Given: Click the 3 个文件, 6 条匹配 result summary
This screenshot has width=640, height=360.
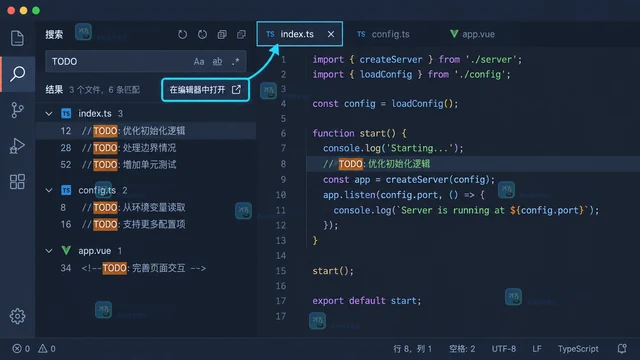Looking at the screenshot, I should pyautogui.click(x=104, y=90).
